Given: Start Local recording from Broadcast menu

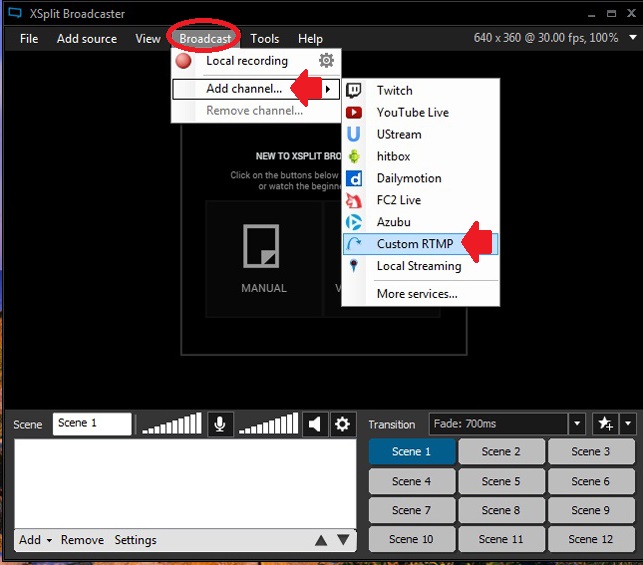Looking at the screenshot, I should (x=246, y=61).
